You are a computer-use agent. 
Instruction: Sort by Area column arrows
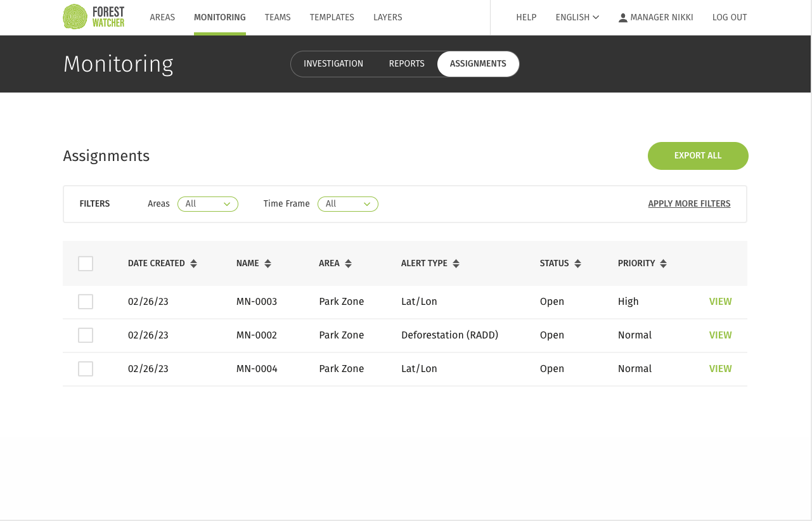point(348,264)
